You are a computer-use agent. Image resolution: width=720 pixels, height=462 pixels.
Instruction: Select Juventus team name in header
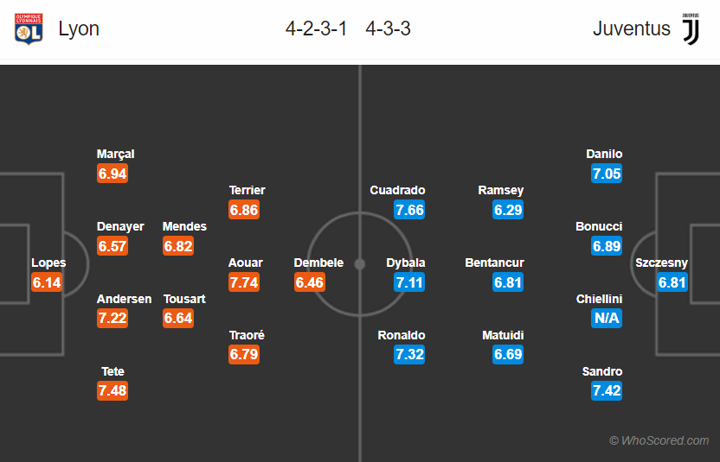[631, 29]
